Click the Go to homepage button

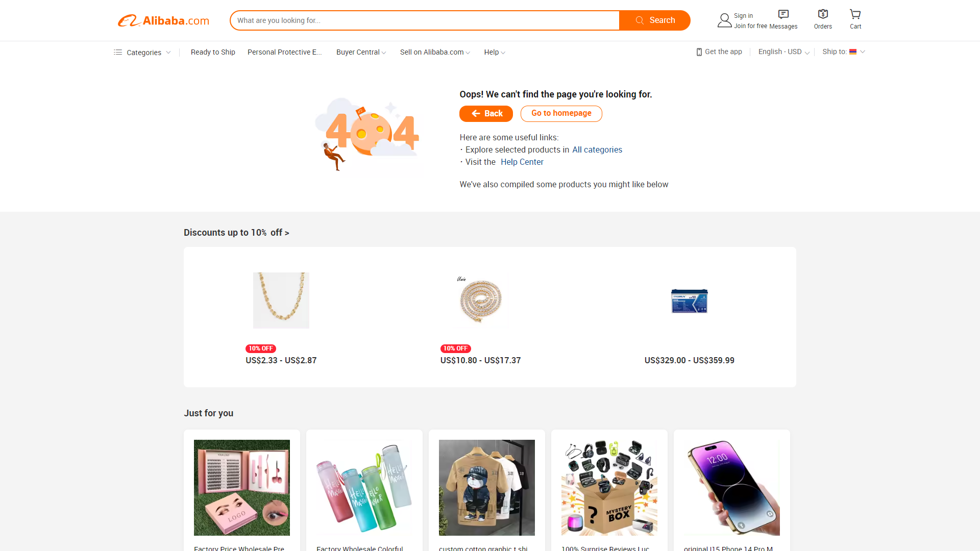tap(560, 113)
